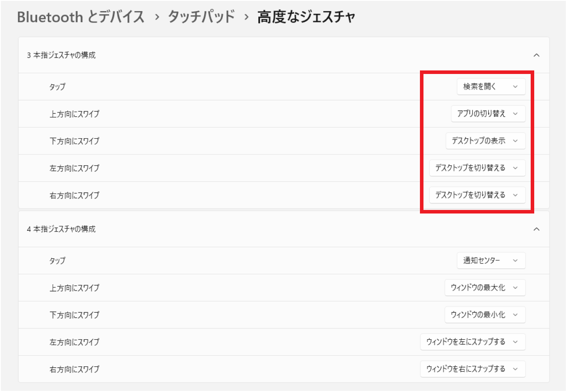Open the デスクトップの表示 dropdown for downward swipe
Viewport: 567px width, 392px height.
(x=485, y=141)
